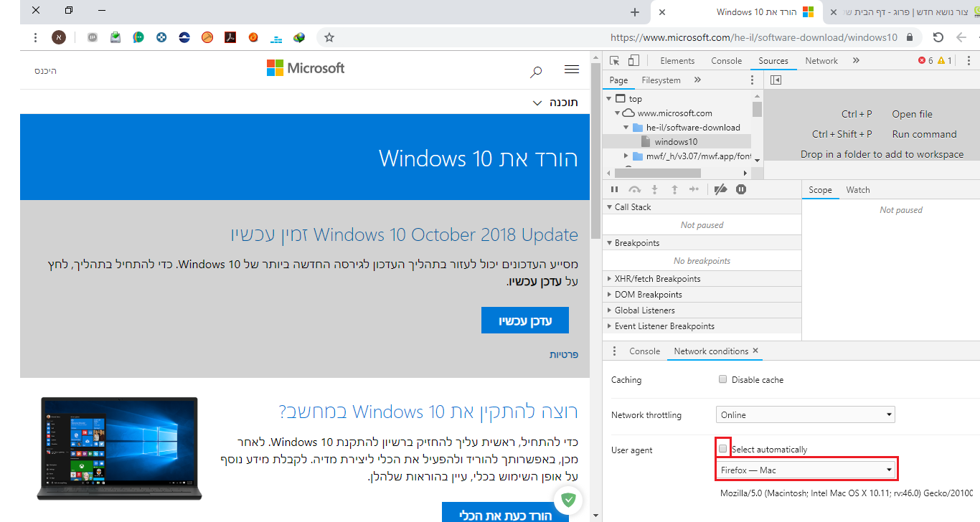
Task: Select the Sources panel tab
Action: pyautogui.click(x=773, y=61)
